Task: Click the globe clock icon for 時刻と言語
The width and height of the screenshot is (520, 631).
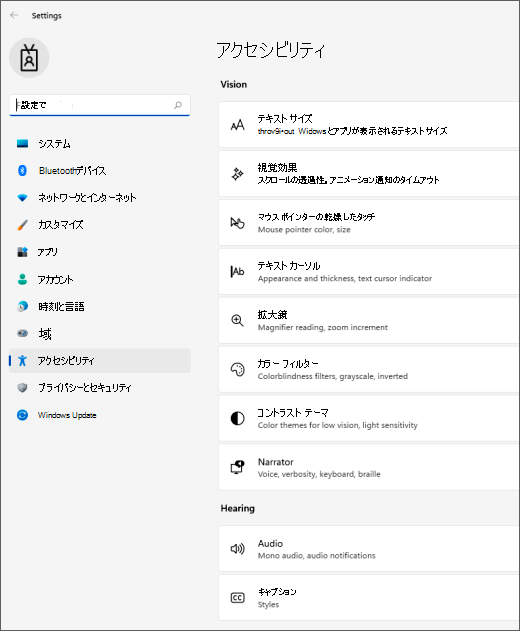Action: (23, 306)
